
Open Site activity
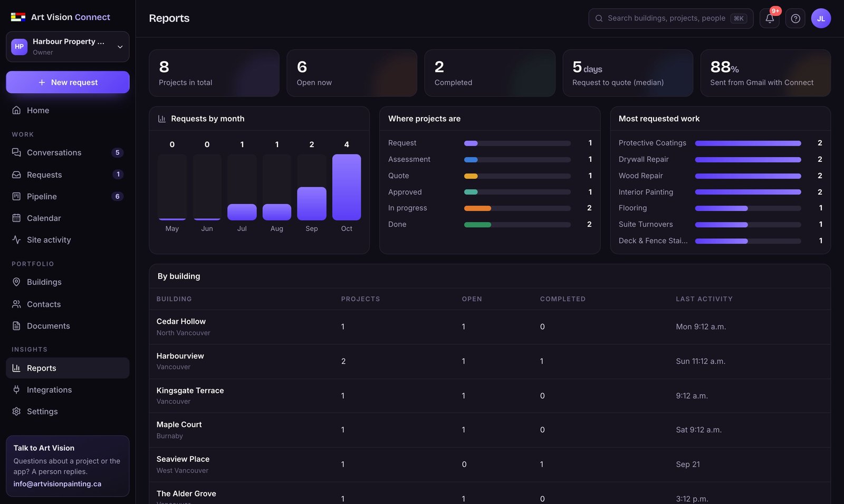(x=68, y=239)
